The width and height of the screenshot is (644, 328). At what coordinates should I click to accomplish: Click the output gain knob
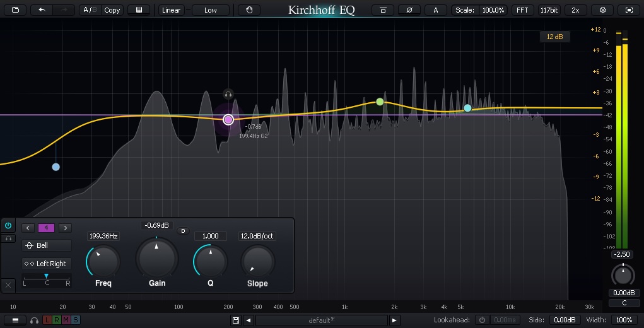coord(623,274)
